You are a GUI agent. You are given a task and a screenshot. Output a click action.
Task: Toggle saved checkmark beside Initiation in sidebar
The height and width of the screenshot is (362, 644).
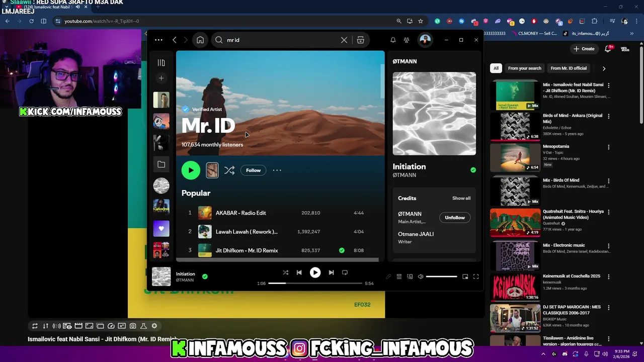point(473,170)
